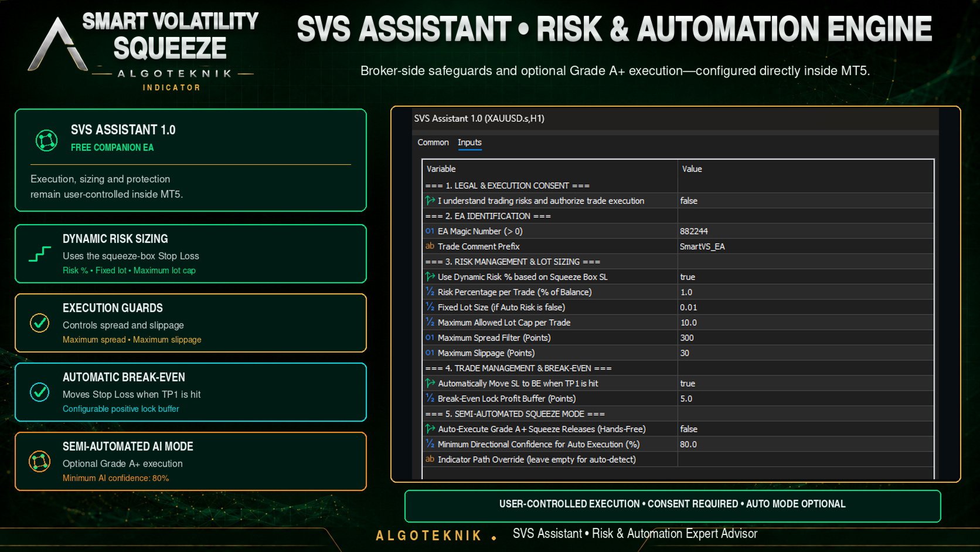Image resolution: width=980 pixels, height=552 pixels.
Task: Click the double icon beside Fixed Lot Size
Action: tap(430, 307)
